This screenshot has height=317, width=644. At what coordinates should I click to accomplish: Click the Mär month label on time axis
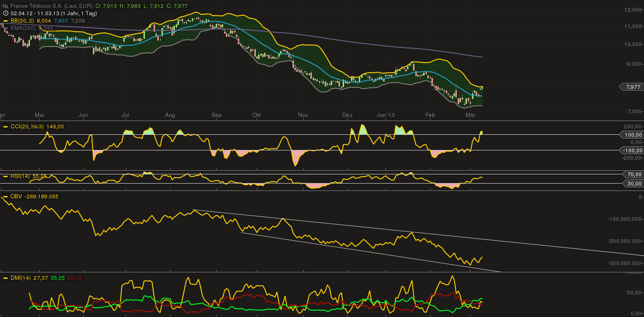click(470, 115)
